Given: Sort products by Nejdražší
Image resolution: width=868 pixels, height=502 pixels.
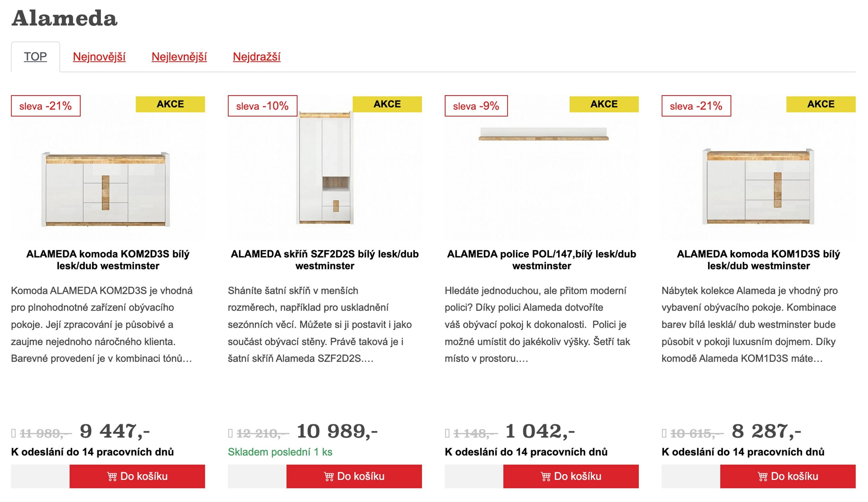Looking at the screenshot, I should point(257,56).
